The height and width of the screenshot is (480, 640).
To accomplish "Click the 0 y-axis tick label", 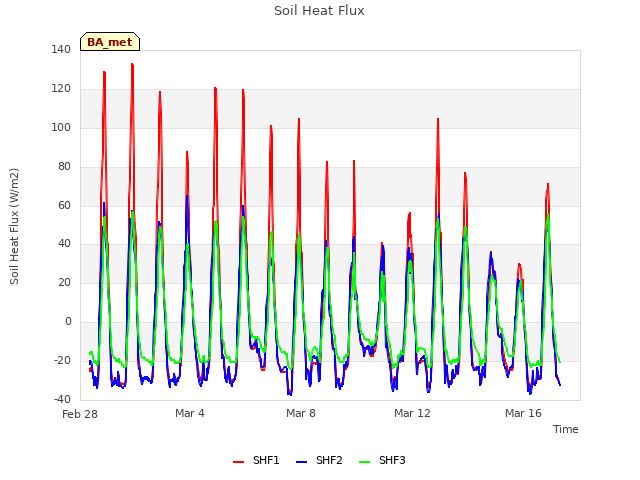I will coord(68,322).
